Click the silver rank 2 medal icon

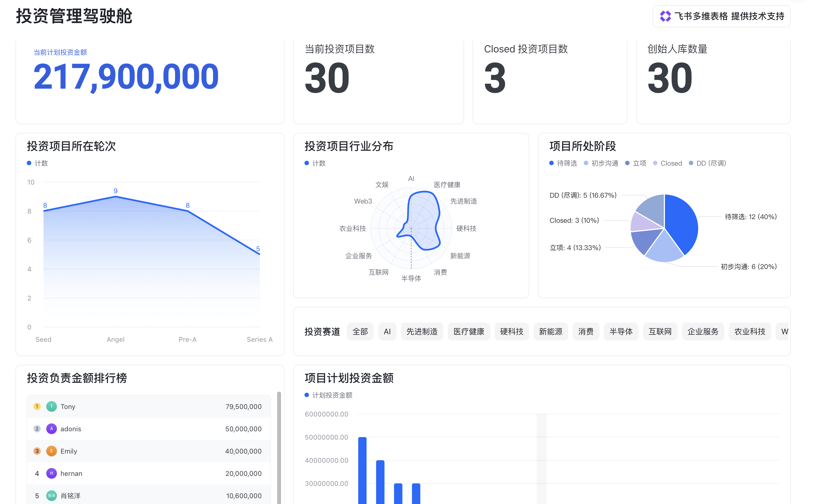(x=37, y=429)
